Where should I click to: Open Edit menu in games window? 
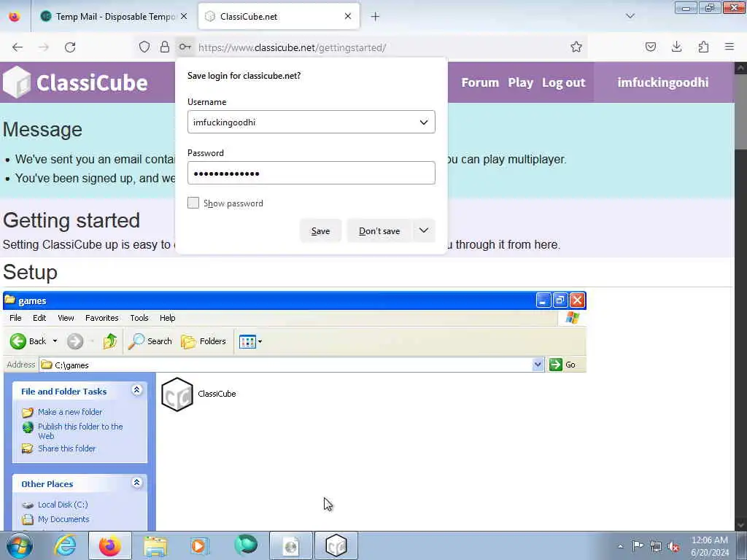point(39,318)
